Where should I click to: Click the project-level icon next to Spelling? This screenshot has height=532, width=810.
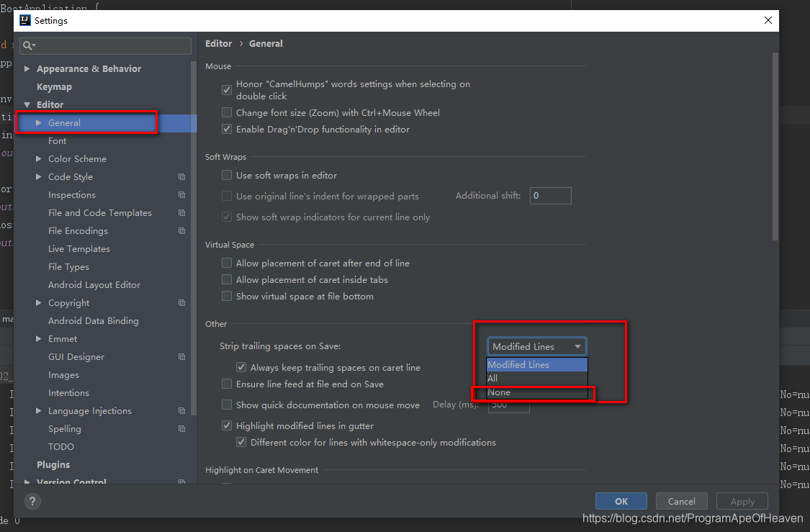(x=182, y=429)
